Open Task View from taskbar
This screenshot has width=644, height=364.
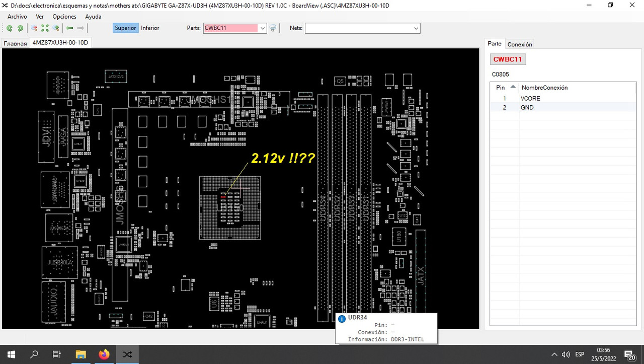(57, 354)
